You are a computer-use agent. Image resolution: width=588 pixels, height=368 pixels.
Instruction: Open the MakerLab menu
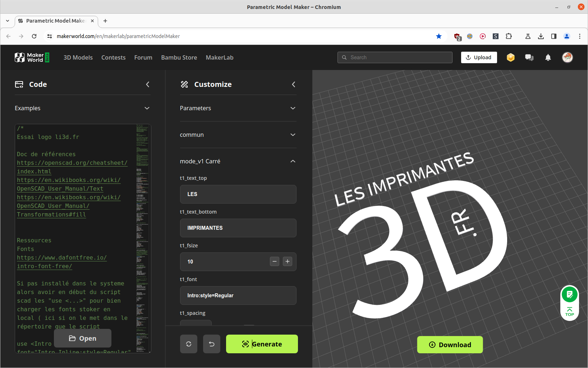[x=220, y=57]
